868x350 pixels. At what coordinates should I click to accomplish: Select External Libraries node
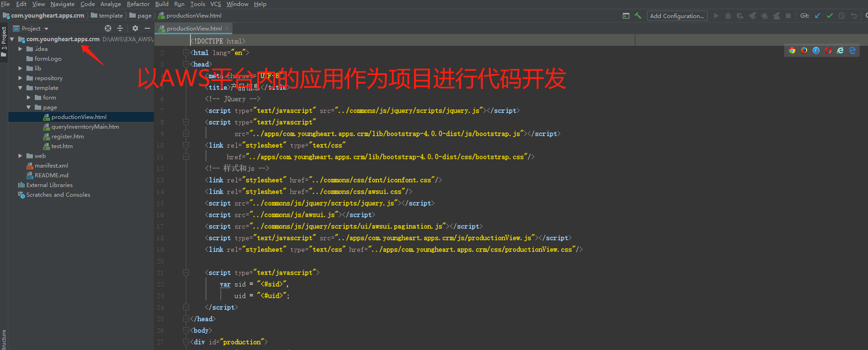[x=49, y=185]
